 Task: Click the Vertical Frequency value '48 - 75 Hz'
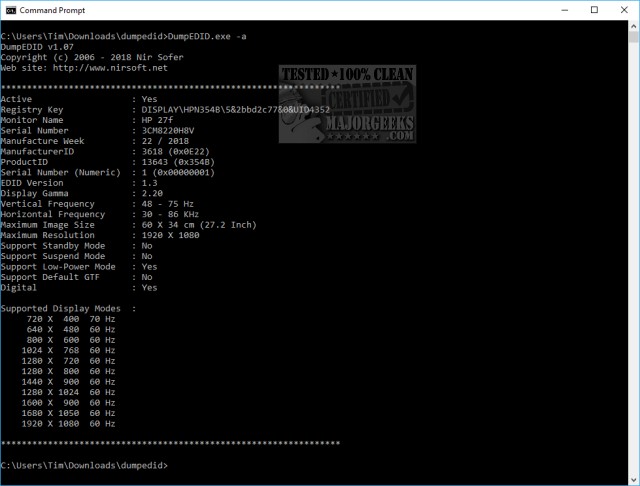coord(168,204)
